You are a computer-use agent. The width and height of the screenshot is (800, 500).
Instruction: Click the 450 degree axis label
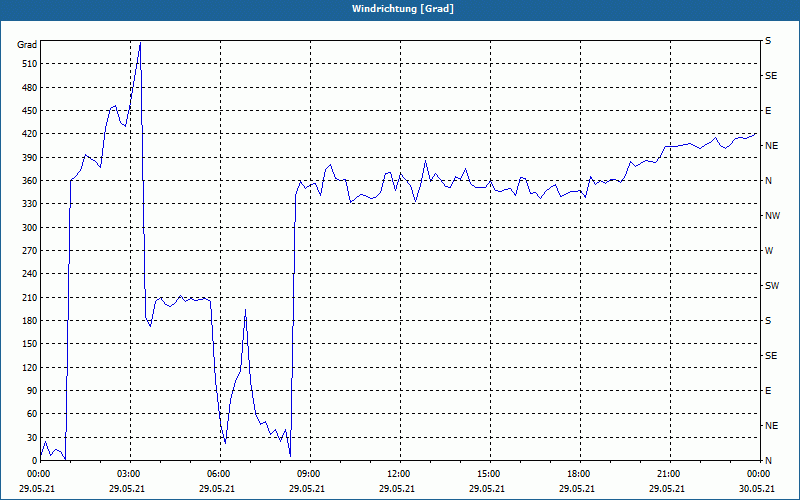(x=30, y=111)
